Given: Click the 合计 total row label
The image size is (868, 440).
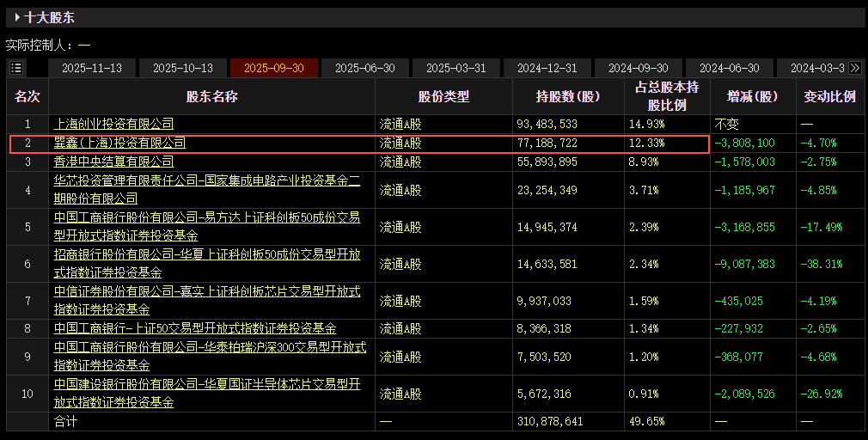Looking at the screenshot, I should pos(65,421).
